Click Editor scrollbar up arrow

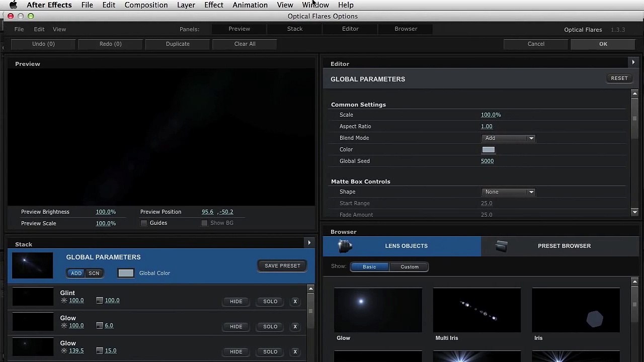coord(634,94)
